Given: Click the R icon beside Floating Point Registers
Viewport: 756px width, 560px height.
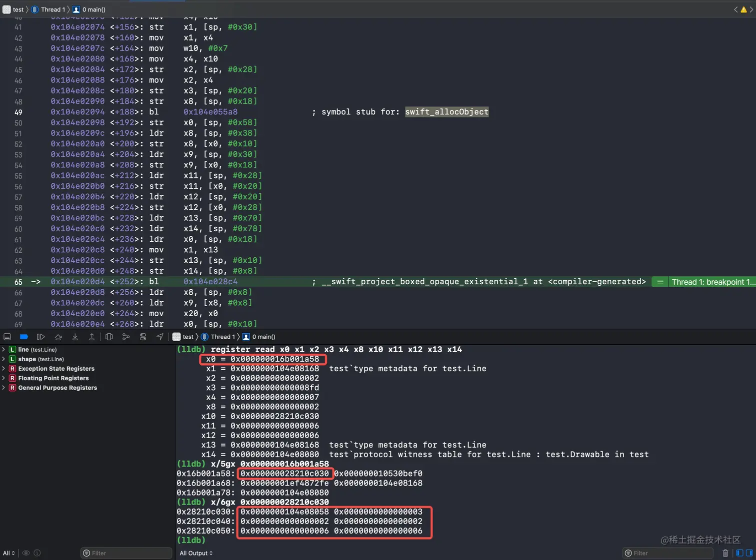Looking at the screenshot, I should coord(12,378).
